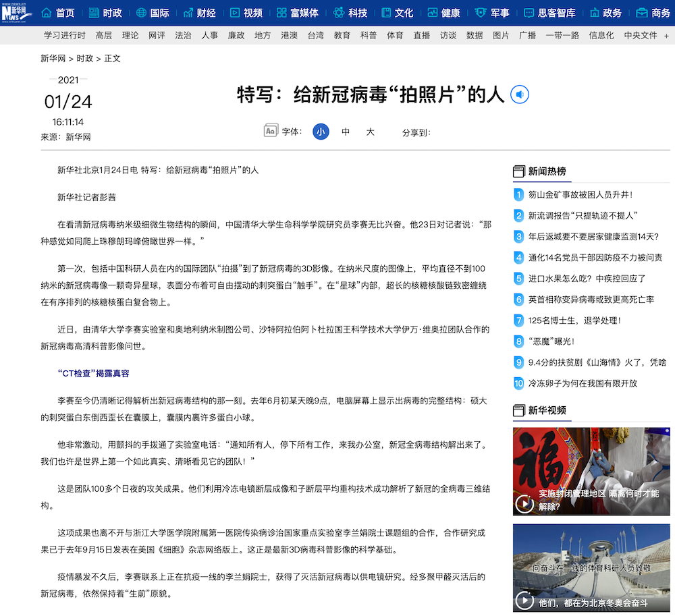Click the 军事 shield icon
675x616 pixels.
coord(481,13)
